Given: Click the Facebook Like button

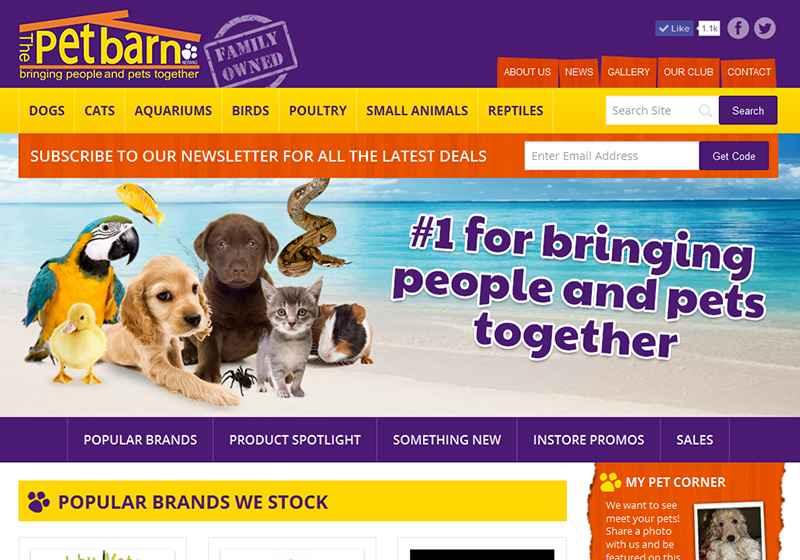Looking at the screenshot, I should coord(674,29).
